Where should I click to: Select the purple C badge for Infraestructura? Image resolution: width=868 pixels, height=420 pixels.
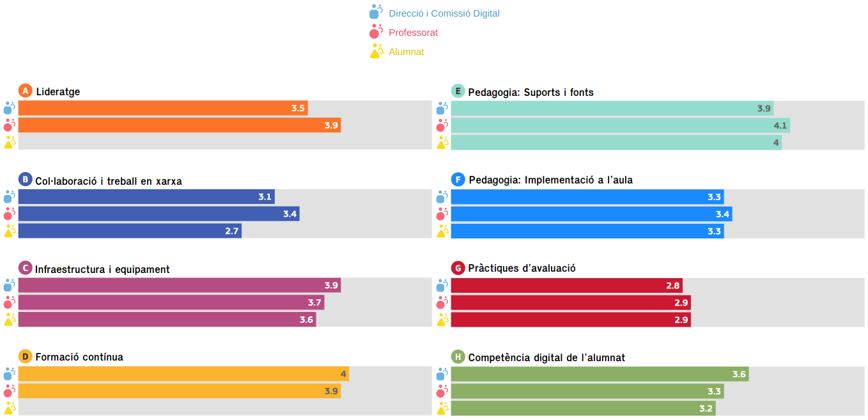point(26,268)
